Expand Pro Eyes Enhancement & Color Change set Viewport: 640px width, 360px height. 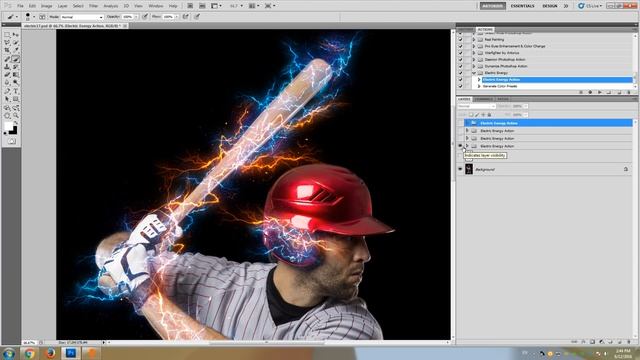pyautogui.click(x=474, y=46)
